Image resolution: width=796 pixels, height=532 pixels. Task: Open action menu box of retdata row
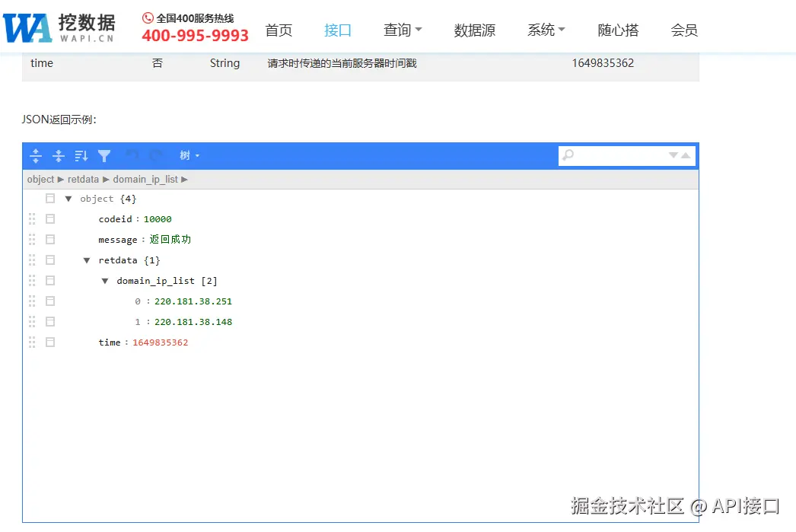tap(50, 260)
